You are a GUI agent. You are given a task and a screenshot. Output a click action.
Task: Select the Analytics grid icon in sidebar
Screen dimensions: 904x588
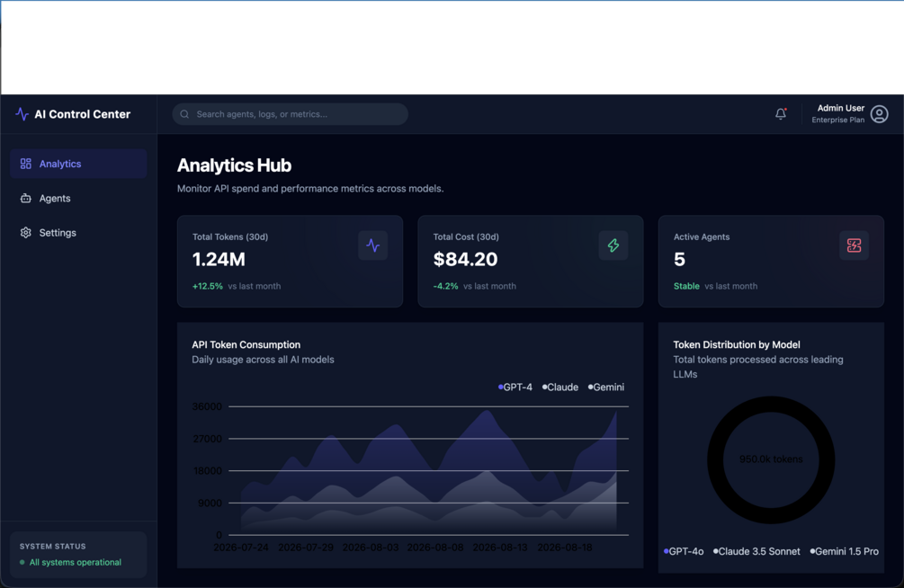pos(26,164)
